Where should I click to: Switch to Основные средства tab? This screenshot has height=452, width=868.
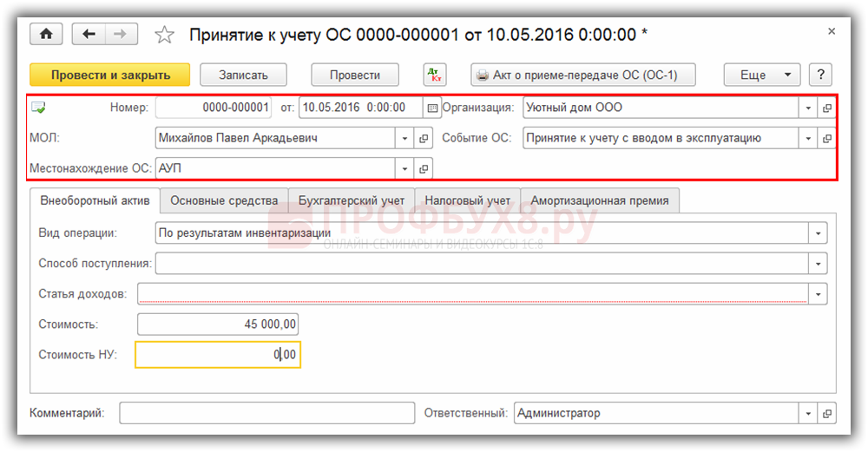pyautogui.click(x=224, y=200)
